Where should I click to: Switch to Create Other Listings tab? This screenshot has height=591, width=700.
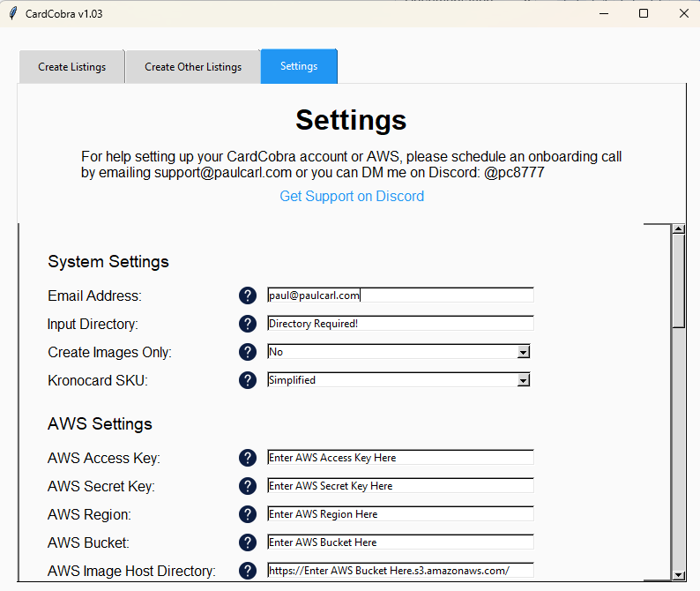click(193, 66)
